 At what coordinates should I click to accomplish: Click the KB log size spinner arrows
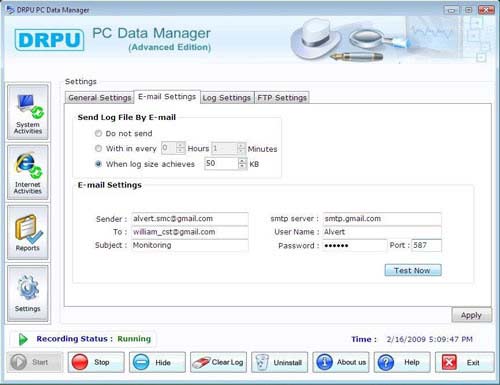click(243, 164)
